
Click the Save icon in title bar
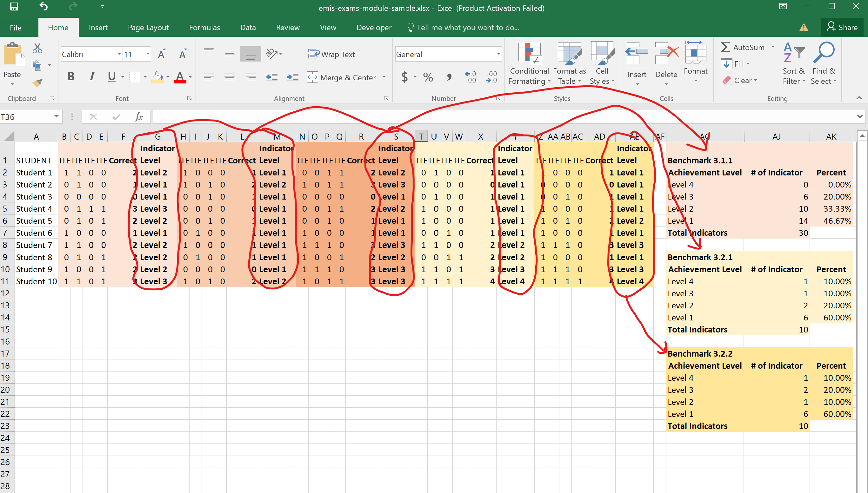coord(14,7)
